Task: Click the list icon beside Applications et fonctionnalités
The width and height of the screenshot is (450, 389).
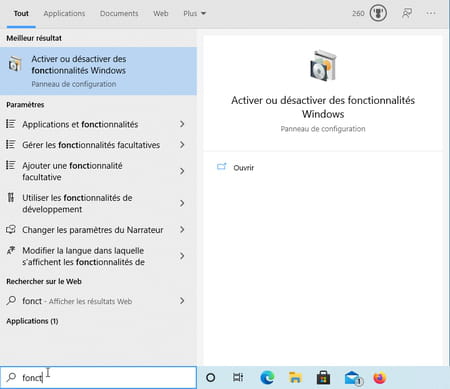Action: [x=11, y=124]
